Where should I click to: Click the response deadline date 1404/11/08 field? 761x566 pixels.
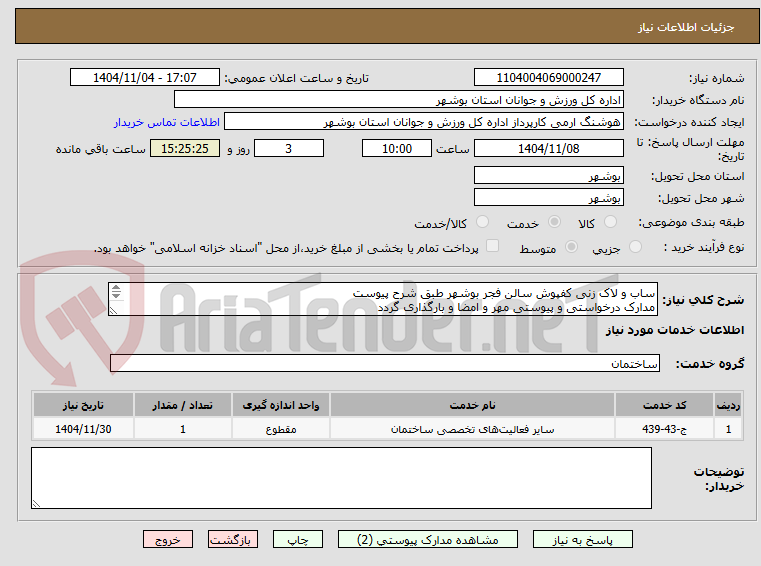pyautogui.click(x=548, y=149)
